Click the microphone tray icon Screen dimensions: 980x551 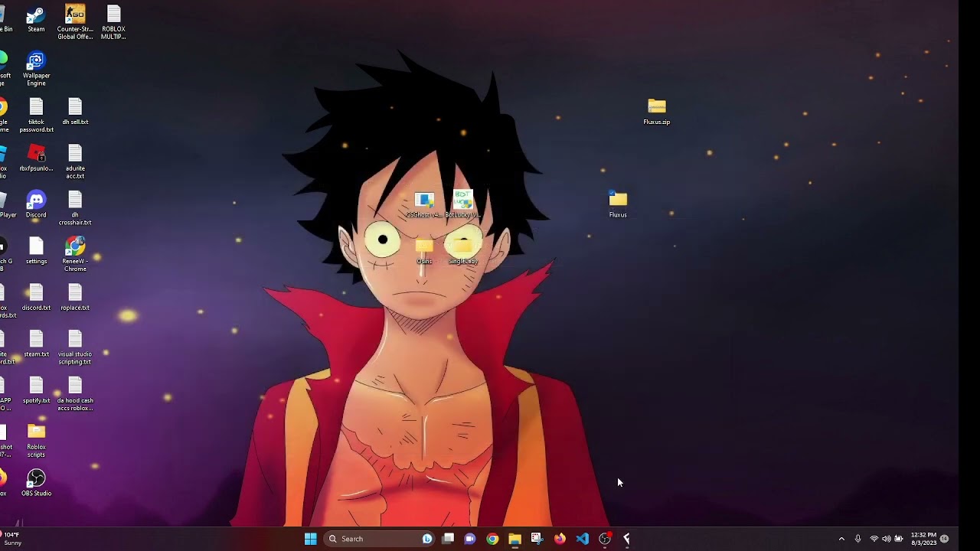coord(857,539)
